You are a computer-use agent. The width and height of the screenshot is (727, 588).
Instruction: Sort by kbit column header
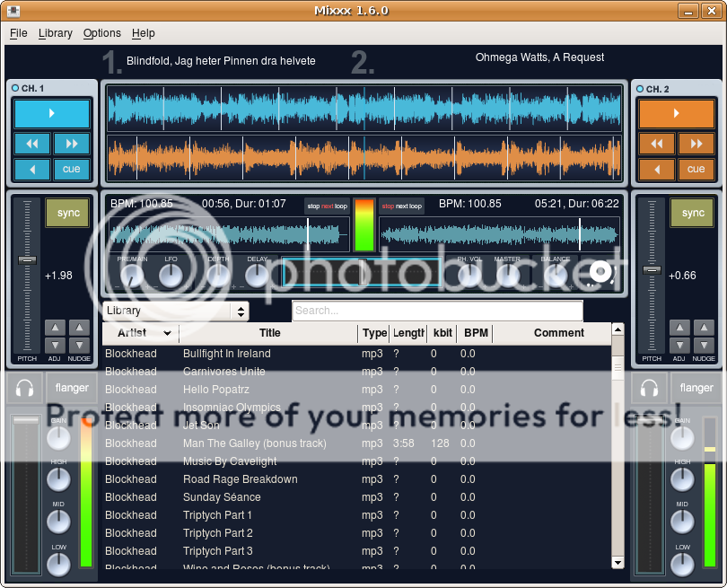coord(442,333)
